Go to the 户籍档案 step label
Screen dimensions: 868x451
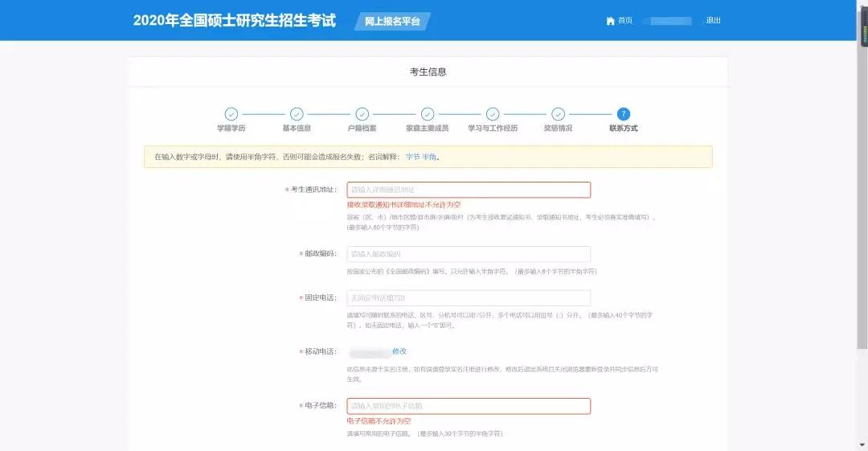click(x=362, y=128)
